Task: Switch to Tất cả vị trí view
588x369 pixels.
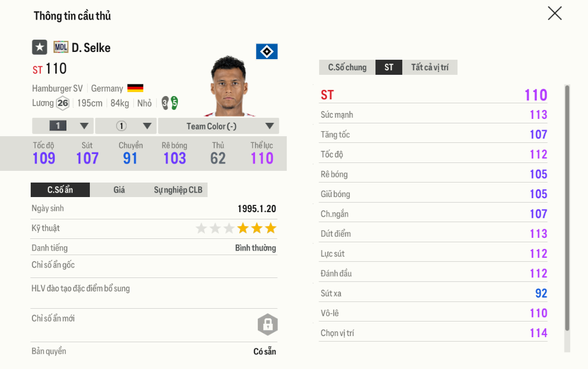Action: pyautogui.click(x=430, y=68)
